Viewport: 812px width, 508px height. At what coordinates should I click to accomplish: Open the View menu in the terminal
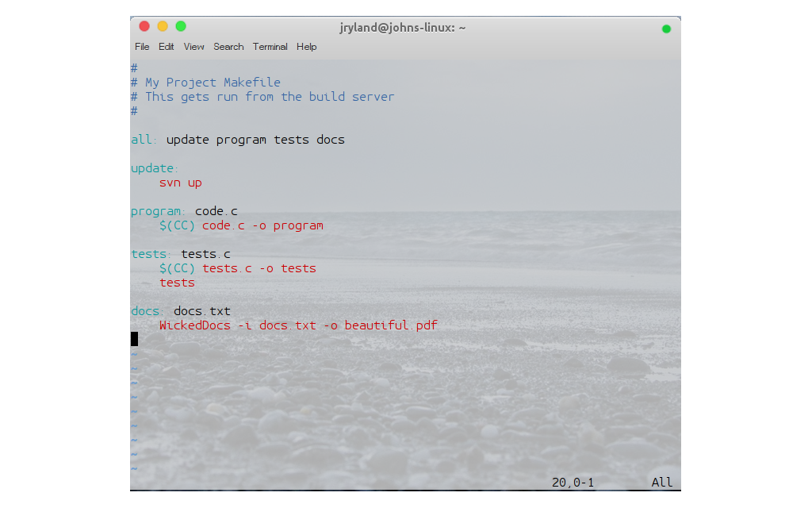pos(193,47)
